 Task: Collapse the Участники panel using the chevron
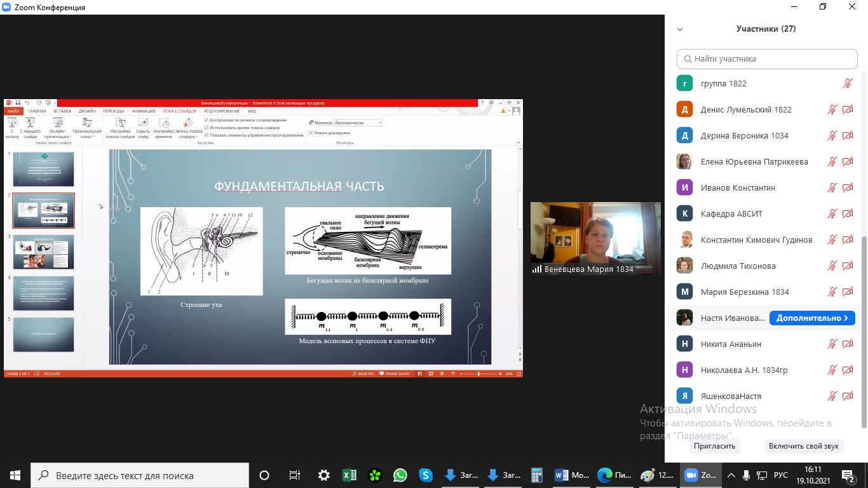[680, 29]
